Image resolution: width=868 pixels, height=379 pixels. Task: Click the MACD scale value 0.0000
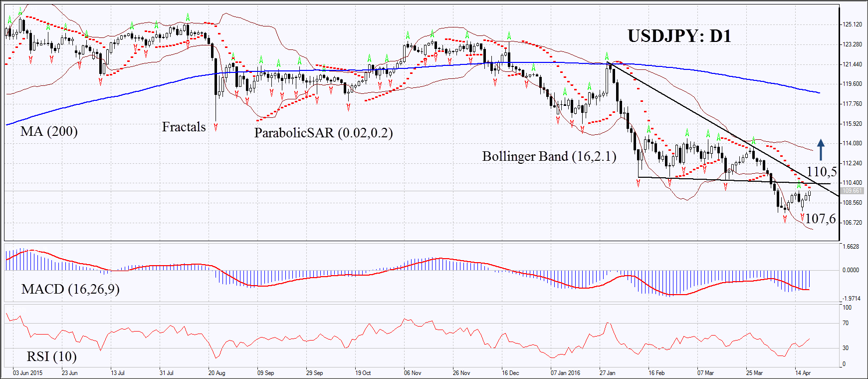(851, 270)
